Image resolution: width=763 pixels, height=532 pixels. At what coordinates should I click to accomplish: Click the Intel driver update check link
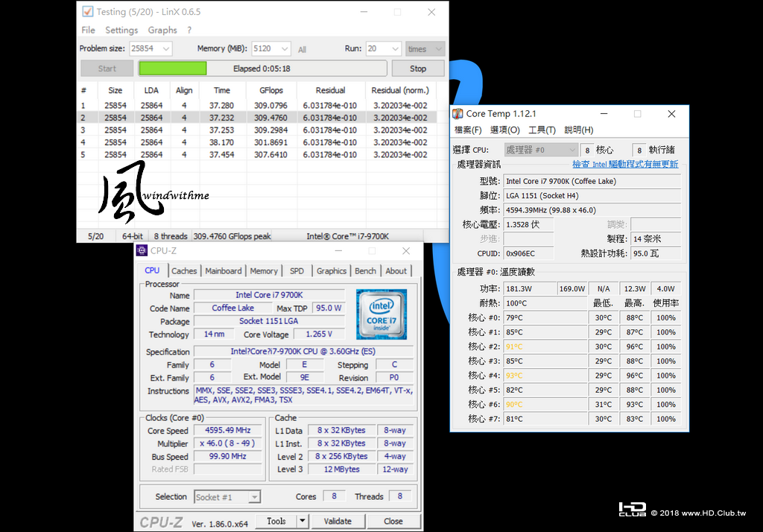[625, 164]
